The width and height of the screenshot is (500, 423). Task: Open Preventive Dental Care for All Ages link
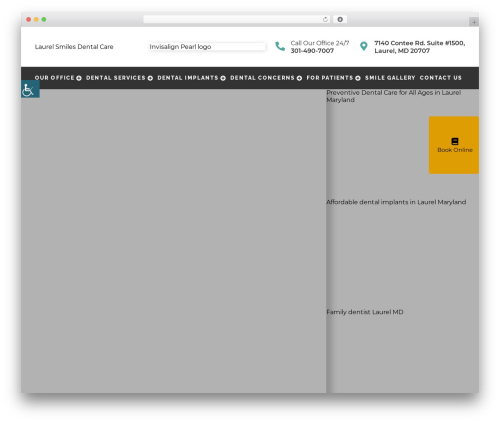[x=393, y=96]
